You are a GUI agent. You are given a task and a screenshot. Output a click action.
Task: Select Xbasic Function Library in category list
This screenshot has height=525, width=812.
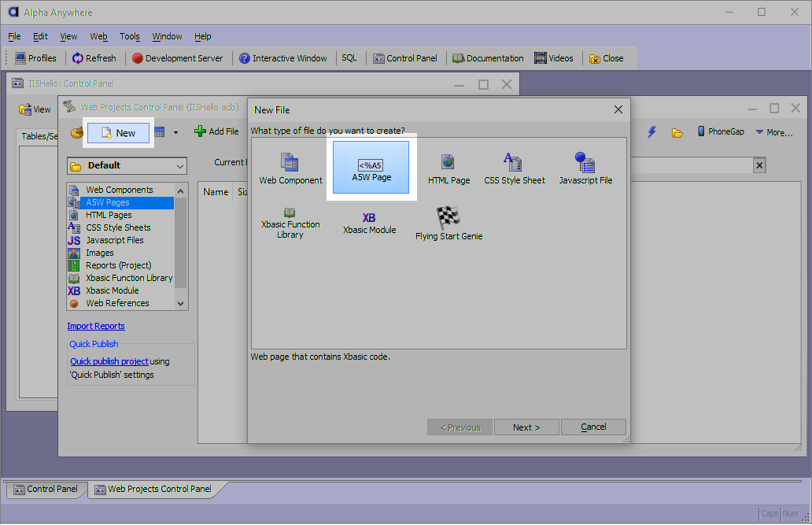[x=120, y=278]
